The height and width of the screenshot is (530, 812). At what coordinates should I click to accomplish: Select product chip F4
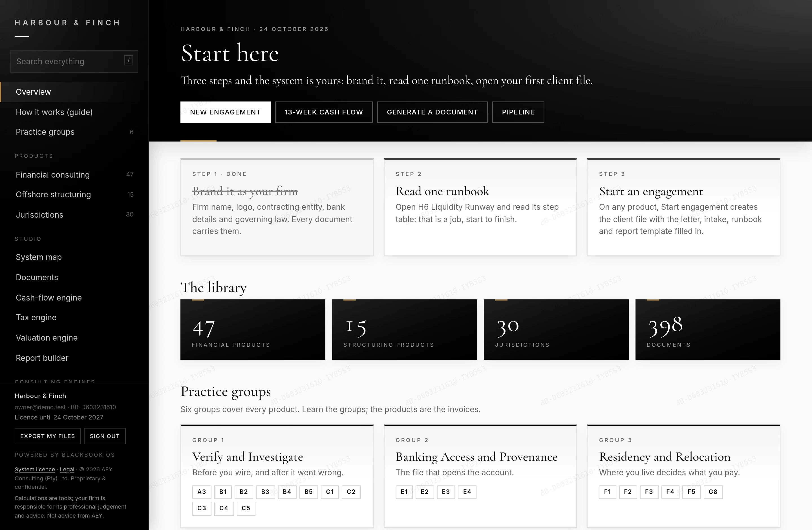(670, 492)
